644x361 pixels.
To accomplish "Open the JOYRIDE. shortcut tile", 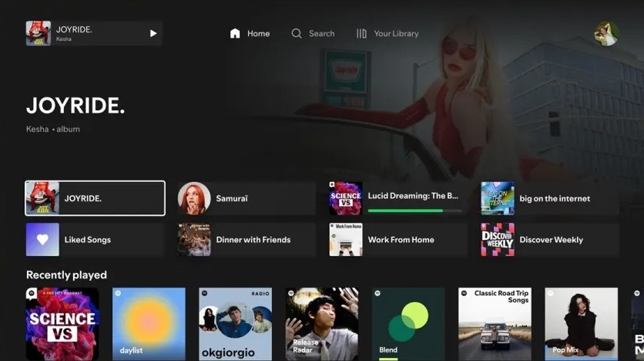I will point(96,198).
